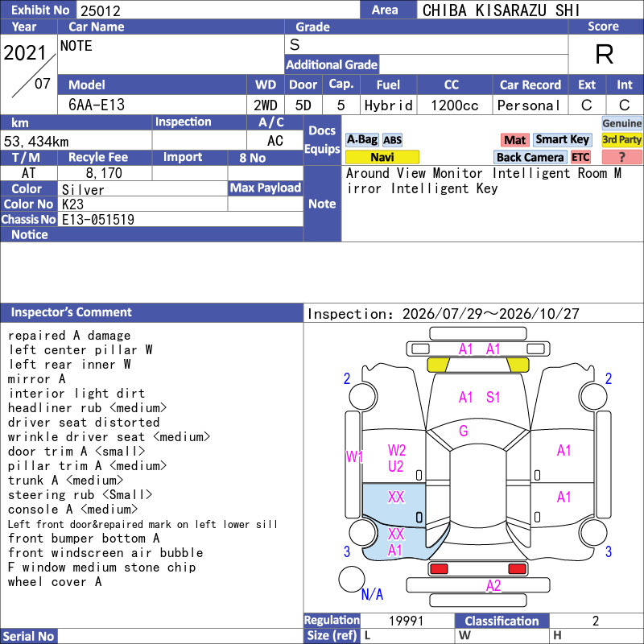This screenshot has height=644, width=644.
Task: Click the 'front windscreen air bubble' comment
Action: tap(105, 553)
